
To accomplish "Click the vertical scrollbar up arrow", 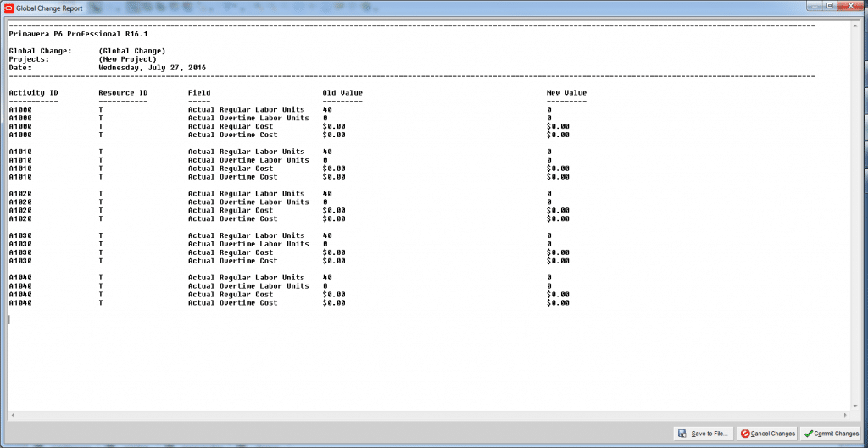I will [855, 25].
